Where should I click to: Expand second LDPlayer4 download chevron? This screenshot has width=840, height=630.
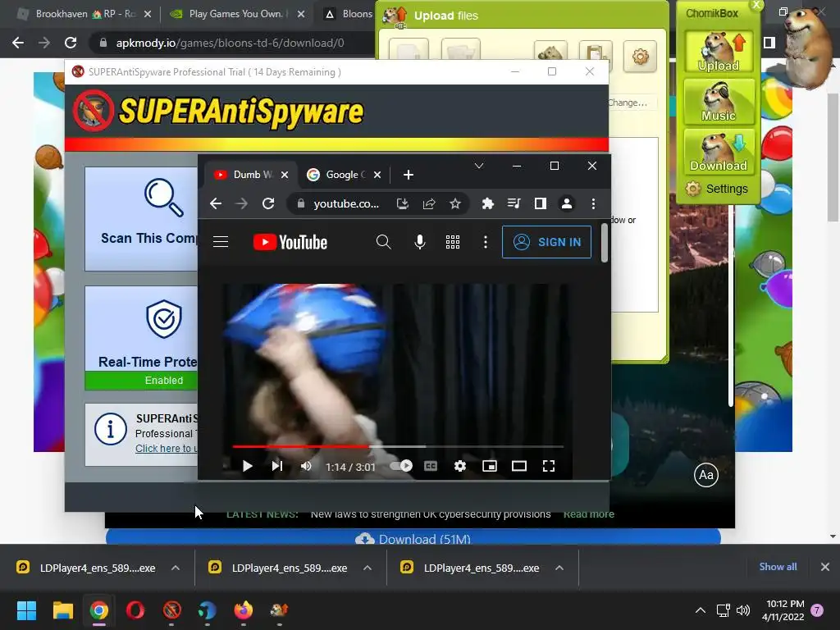tap(367, 568)
